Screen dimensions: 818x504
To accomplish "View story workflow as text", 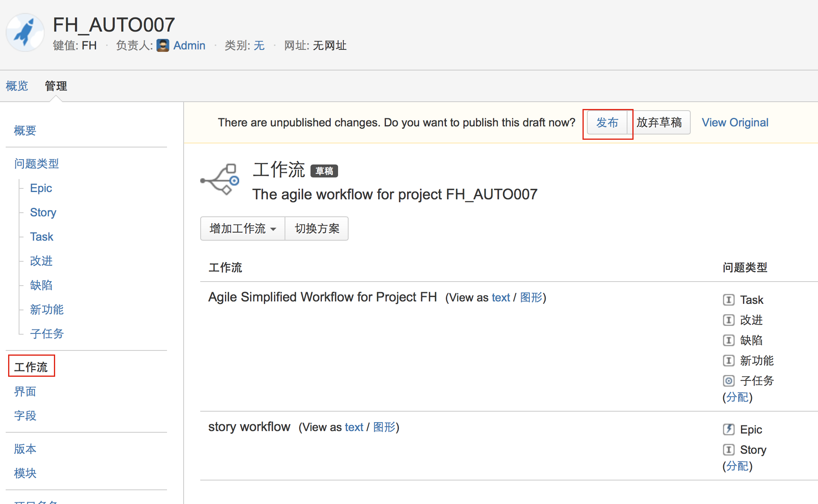I will click(354, 427).
